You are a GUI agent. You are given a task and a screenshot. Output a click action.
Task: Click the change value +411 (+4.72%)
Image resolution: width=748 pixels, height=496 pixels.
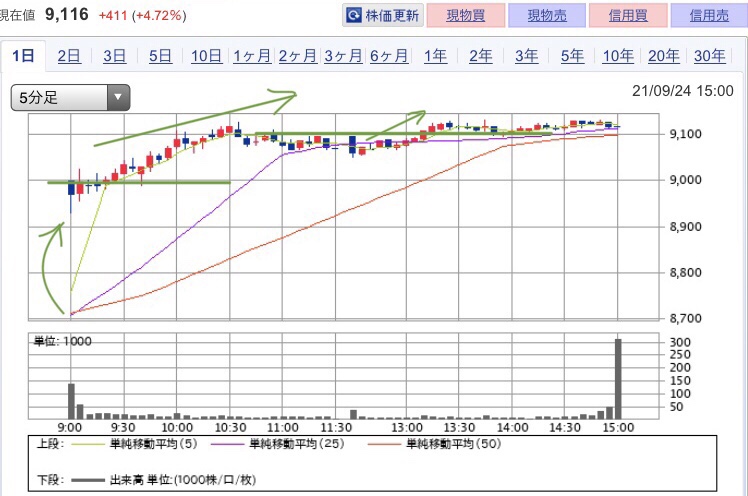coord(142,16)
